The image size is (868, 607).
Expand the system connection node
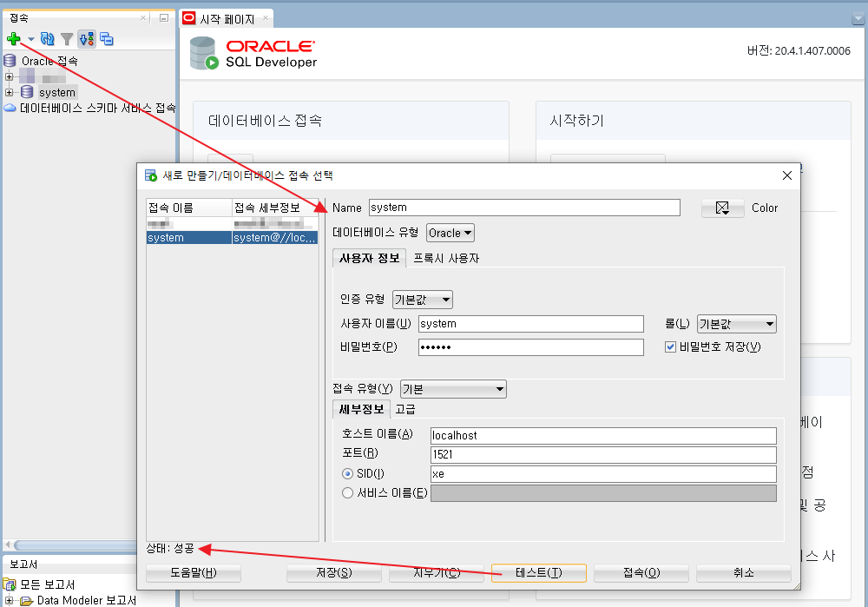(x=9, y=93)
